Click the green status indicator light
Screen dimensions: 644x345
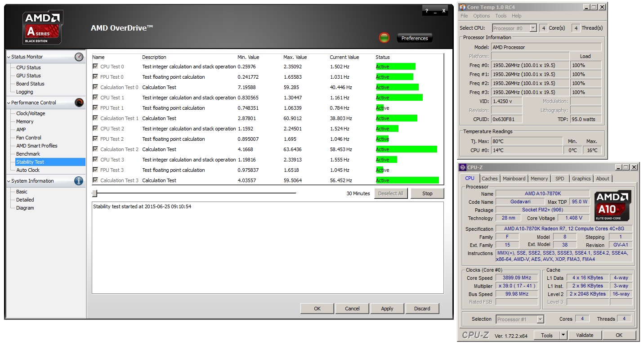384,38
